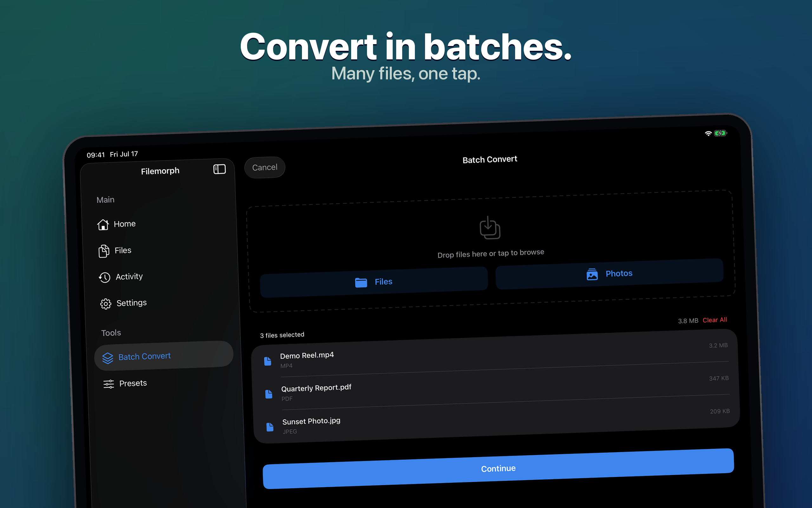Pick images with the Photos button
The height and width of the screenshot is (508, 812).
point(609,274)
